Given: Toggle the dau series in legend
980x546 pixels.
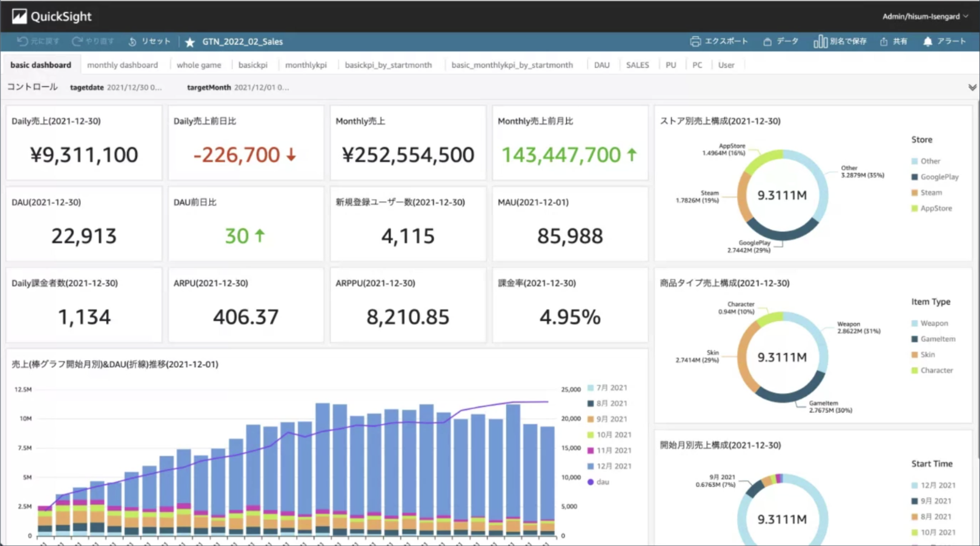Looking at the screenshot, I should coord(590,482).
